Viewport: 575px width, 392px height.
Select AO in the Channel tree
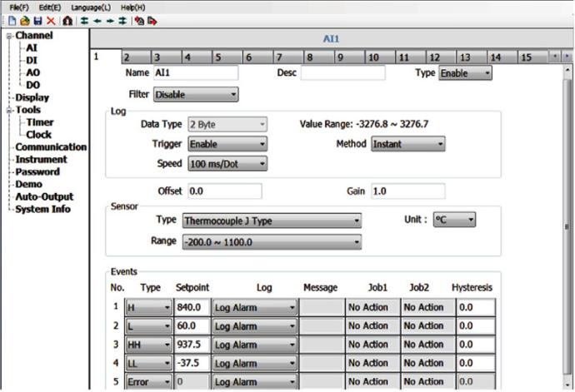pos(33,73)
